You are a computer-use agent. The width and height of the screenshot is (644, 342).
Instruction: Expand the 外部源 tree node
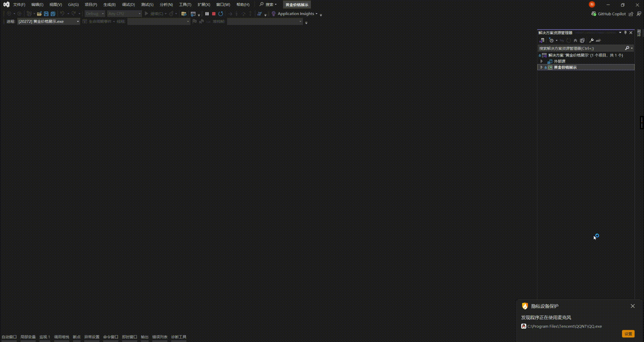point(542,61)
